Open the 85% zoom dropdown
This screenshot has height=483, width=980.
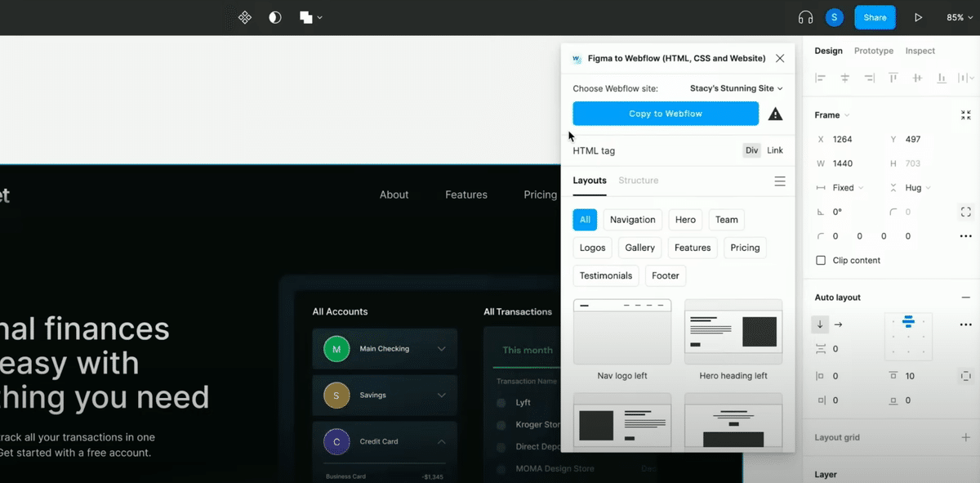(960, 17)
